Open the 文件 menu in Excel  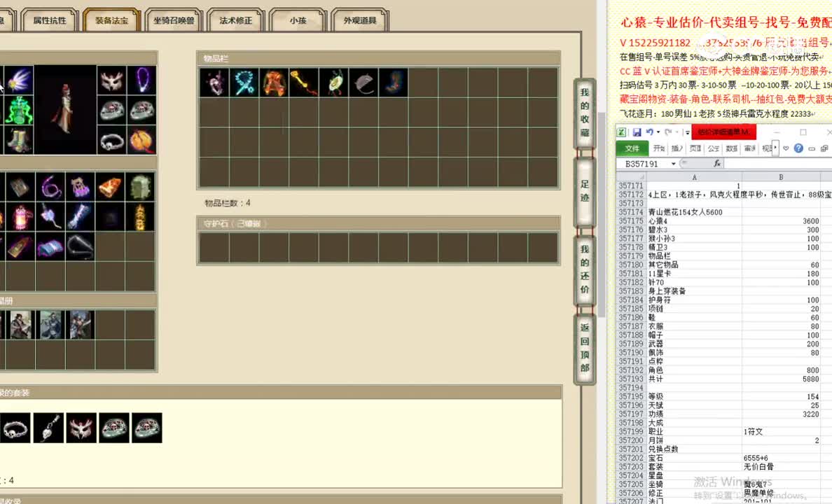(x=632, y=148)
